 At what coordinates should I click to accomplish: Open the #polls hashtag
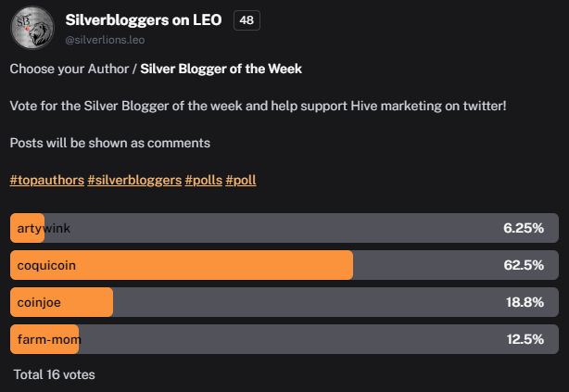coord(203,180)
